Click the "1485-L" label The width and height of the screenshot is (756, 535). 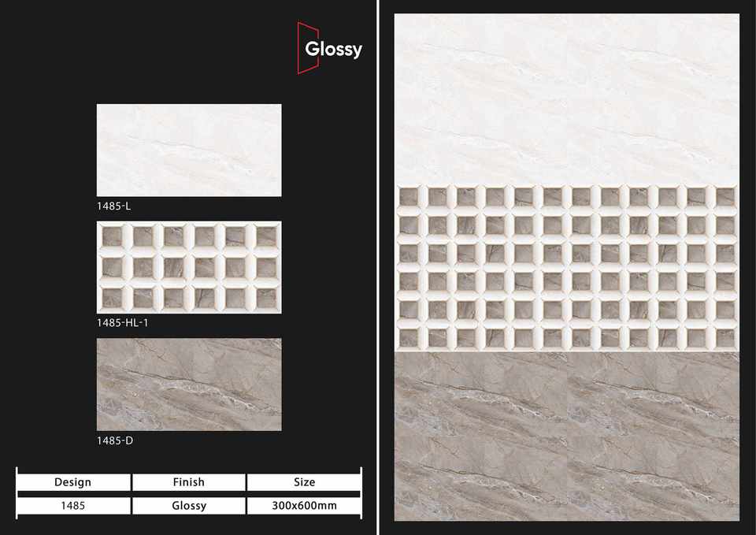pyautogui.click(x=113, y=206)
